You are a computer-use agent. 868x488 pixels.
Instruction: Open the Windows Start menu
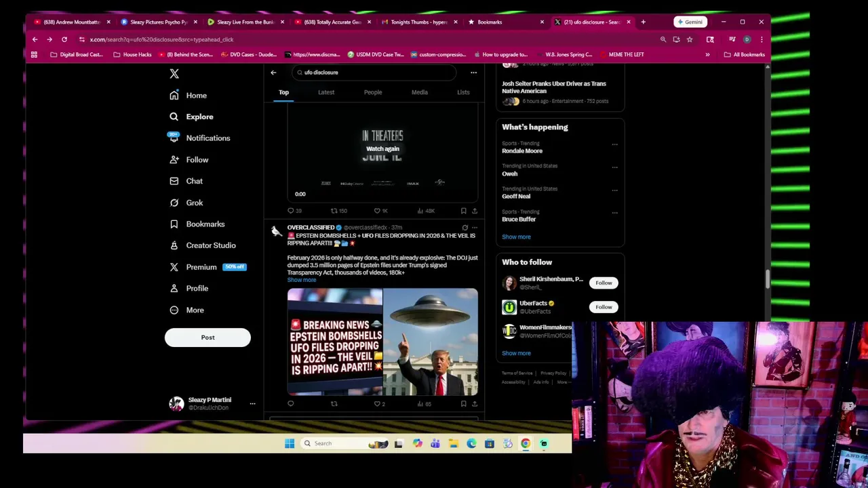tap(290, 444)
